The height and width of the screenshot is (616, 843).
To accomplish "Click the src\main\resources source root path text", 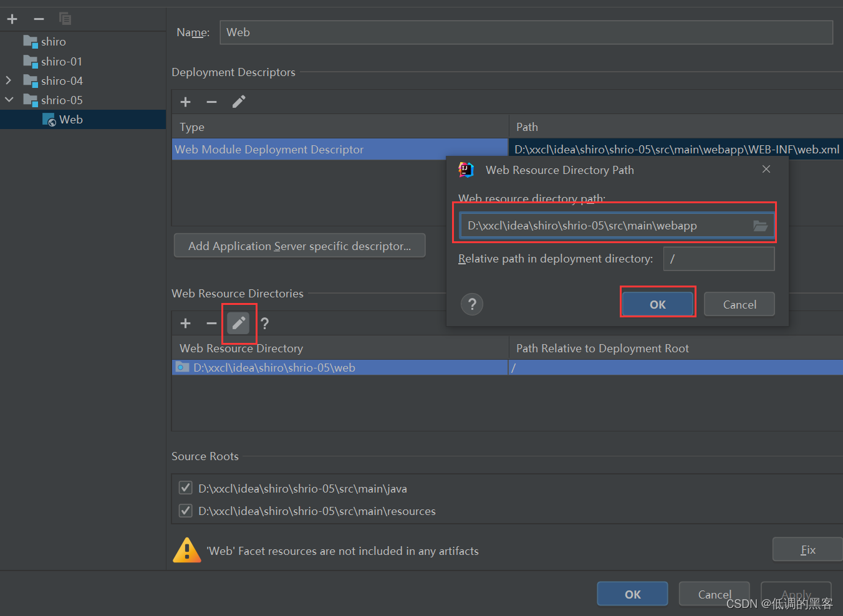I will [x=317, y=511].
